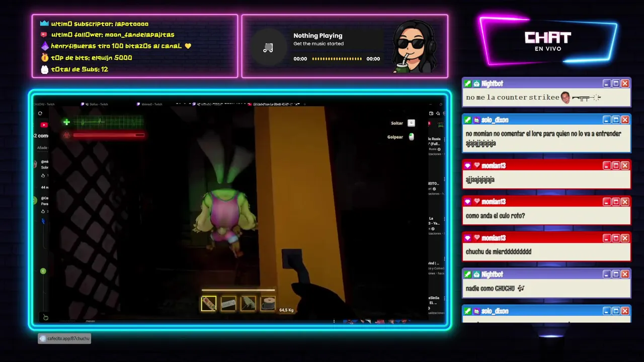Viewport: 644px width, 362px height.
Task: Click the '64,5 Kg' weight indicator
Action: coord(286,310)
